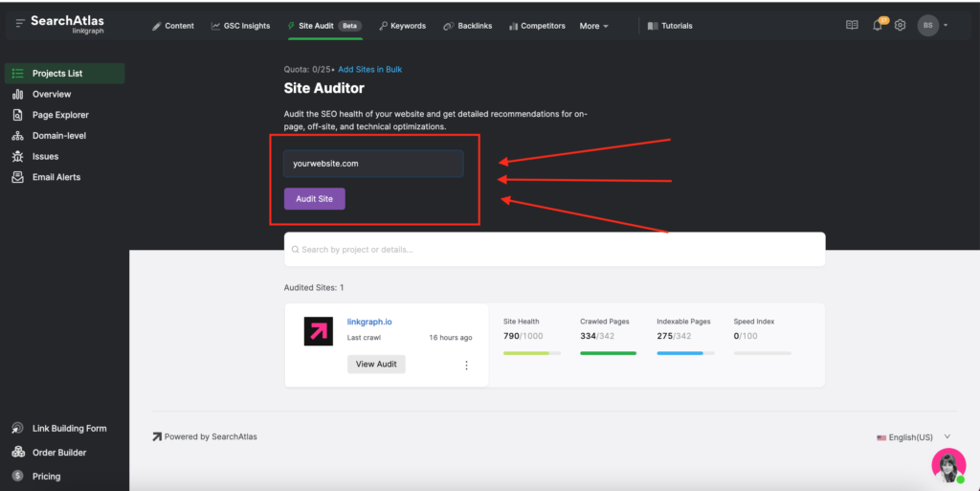Click the Page Explorer document icon
980x491 pixels.
(17, 115)
